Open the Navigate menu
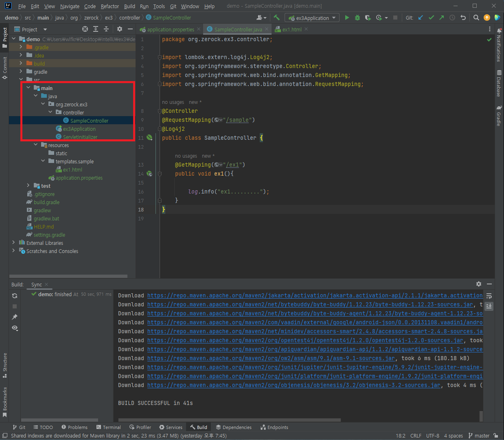504x440 pixels. click(x=70, y=6)
